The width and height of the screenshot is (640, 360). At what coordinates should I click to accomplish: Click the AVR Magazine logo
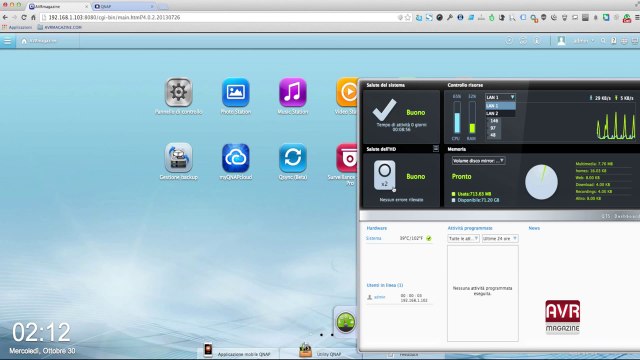coord(562,317)
